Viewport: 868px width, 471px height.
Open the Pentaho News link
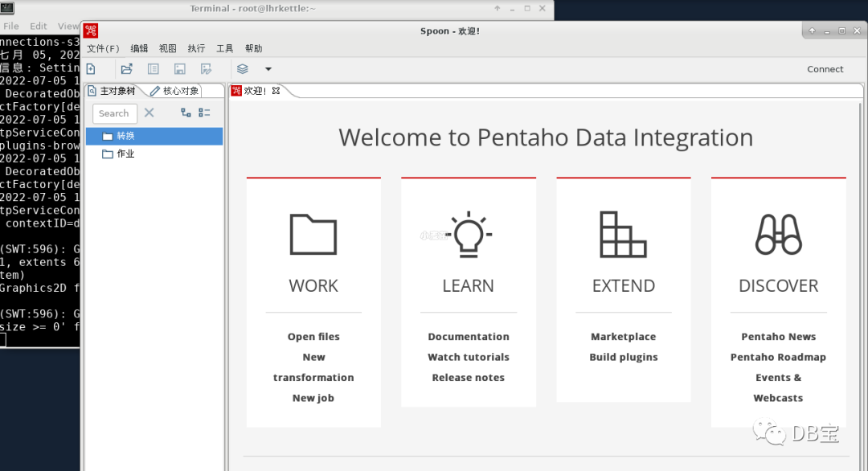tap(778, 337)
